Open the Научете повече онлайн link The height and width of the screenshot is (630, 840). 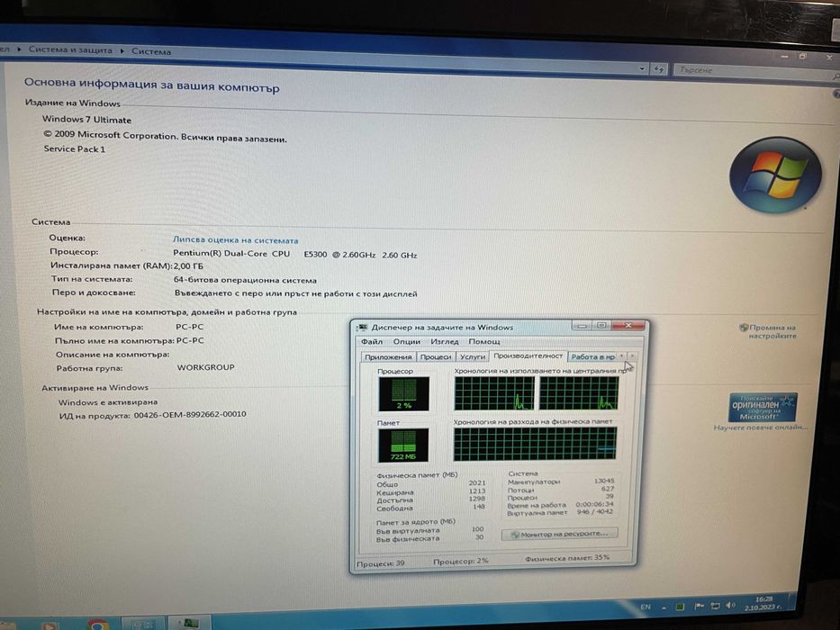coord(760,427)
